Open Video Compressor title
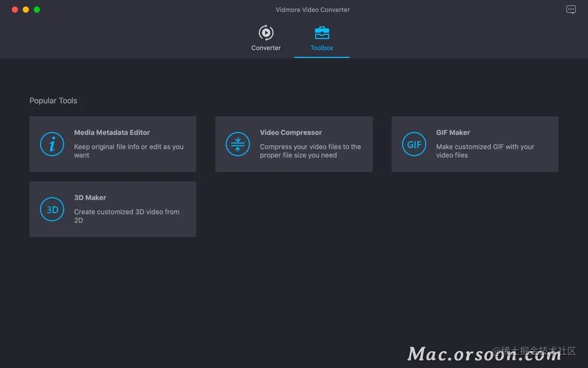The image size is (588, 368). (x=291, y=132)
